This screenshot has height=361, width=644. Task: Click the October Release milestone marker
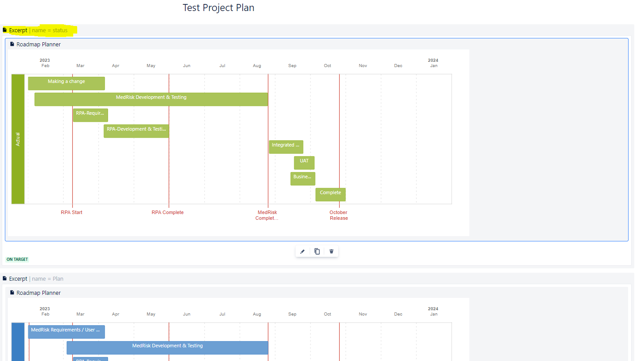click(339, 215)
